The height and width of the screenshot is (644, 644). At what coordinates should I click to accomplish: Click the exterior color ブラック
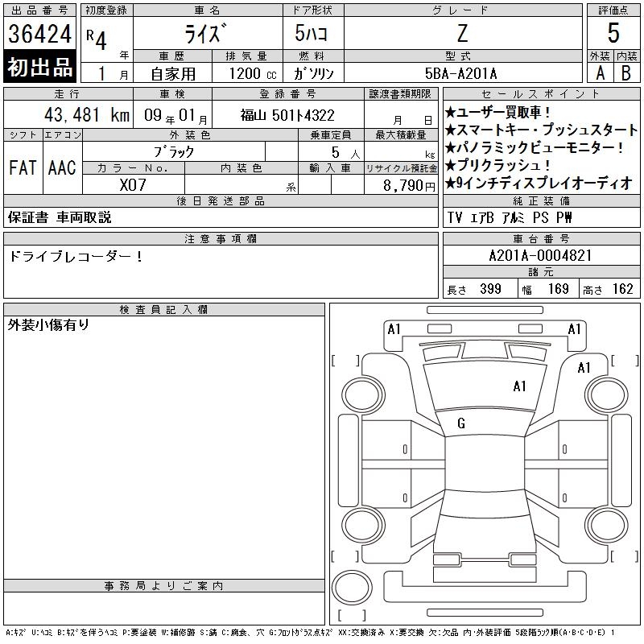coord(174,152)
